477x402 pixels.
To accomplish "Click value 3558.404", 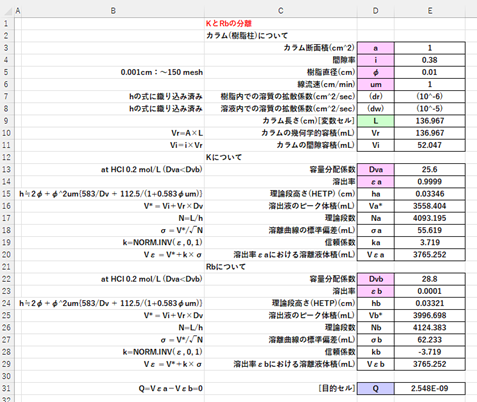I will pyautogui.click(x=430, y=206).
